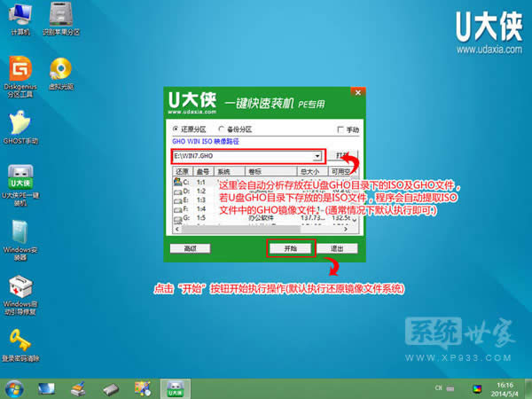
Task: Open the Apple partition recognition desktop icon
Action: click(x=60, y=19)
